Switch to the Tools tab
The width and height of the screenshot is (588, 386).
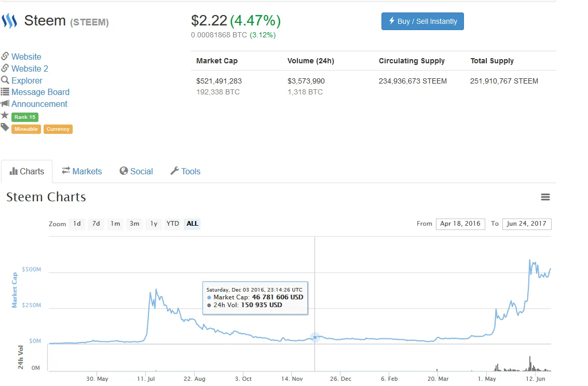185,171
